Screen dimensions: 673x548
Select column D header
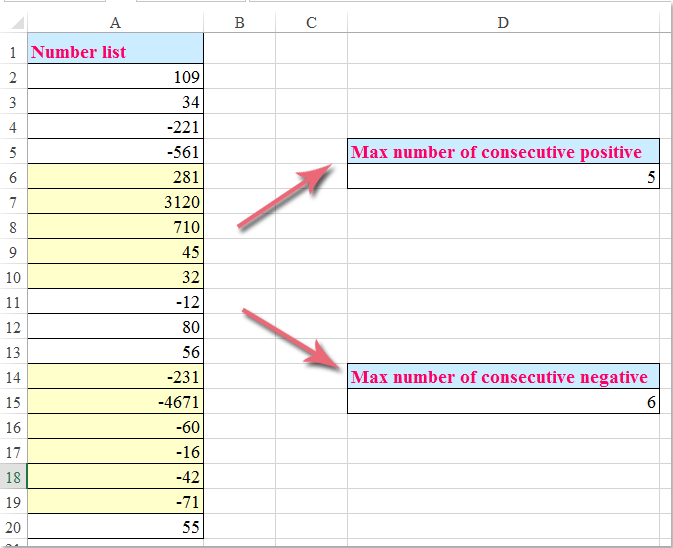click(503, 23)
